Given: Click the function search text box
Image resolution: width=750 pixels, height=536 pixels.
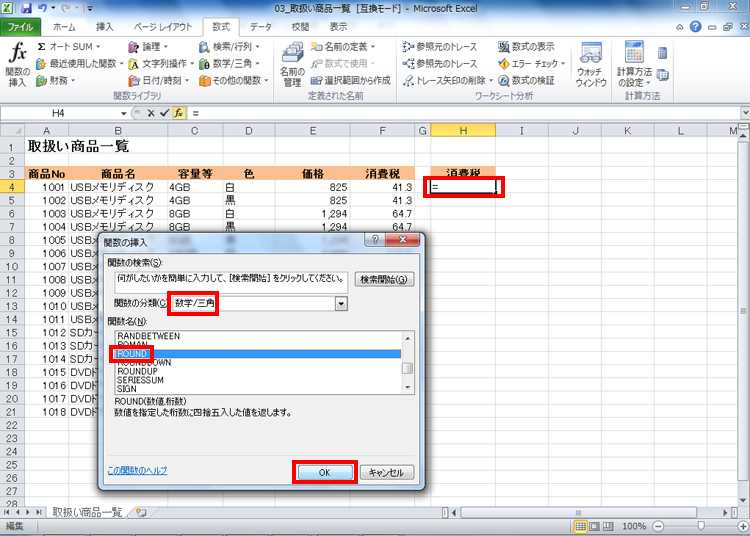Looking at the screenshot, I should [231, 282].
